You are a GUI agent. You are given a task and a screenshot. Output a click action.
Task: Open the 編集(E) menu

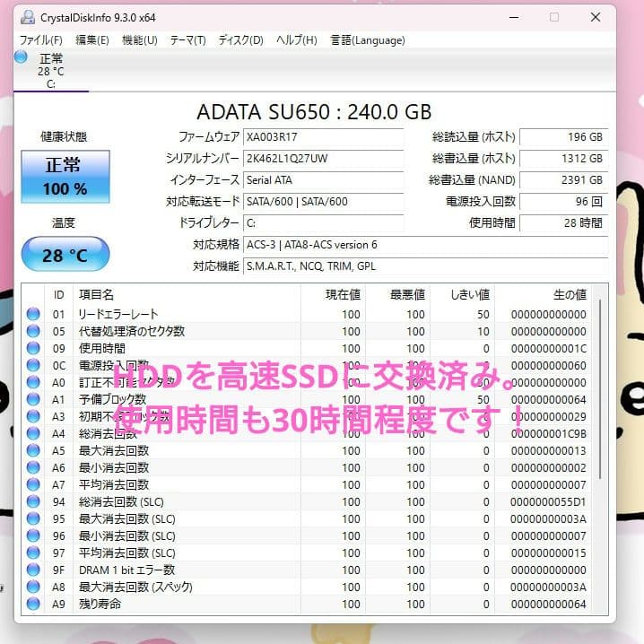point(92,40)
